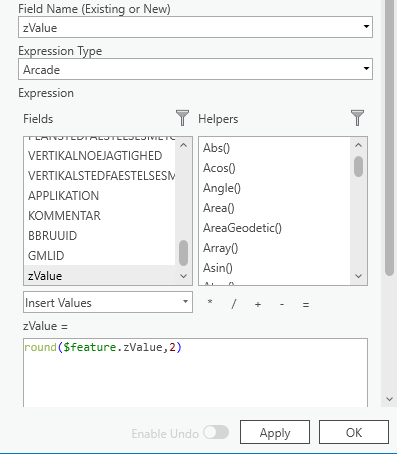
Task: Click the Fields list scroll down arrow
Action: [x=183, y=276]
